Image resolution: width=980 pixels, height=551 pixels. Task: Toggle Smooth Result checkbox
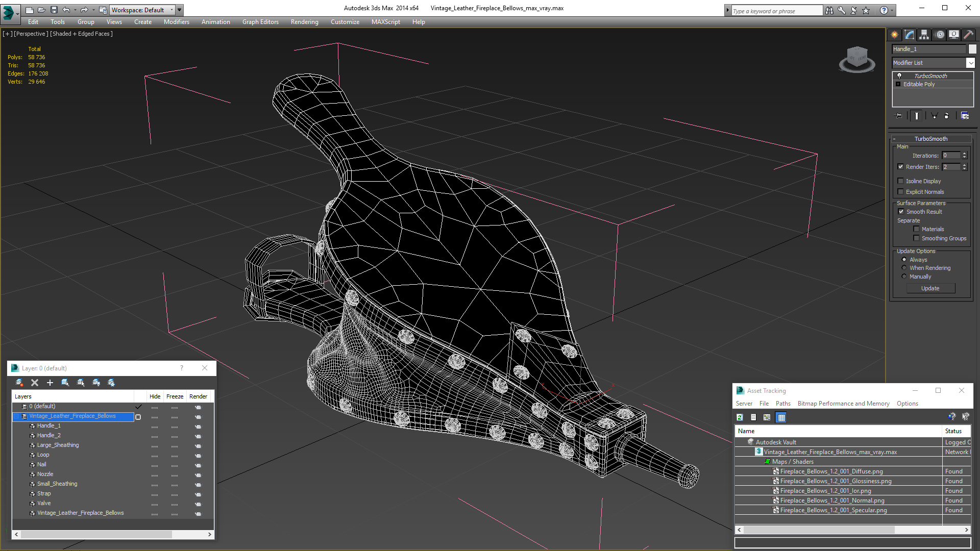pyautogui.click(x=901, y=212)
